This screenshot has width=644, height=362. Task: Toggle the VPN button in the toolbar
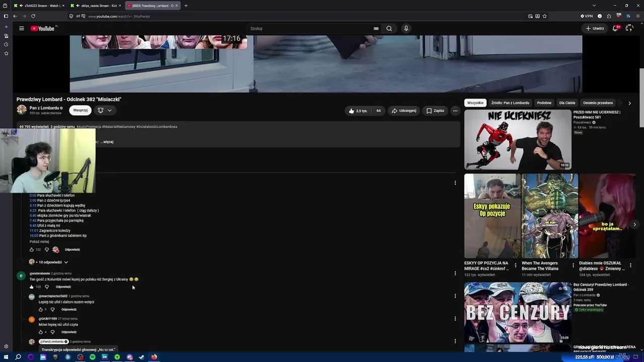[x=587, y=16]
